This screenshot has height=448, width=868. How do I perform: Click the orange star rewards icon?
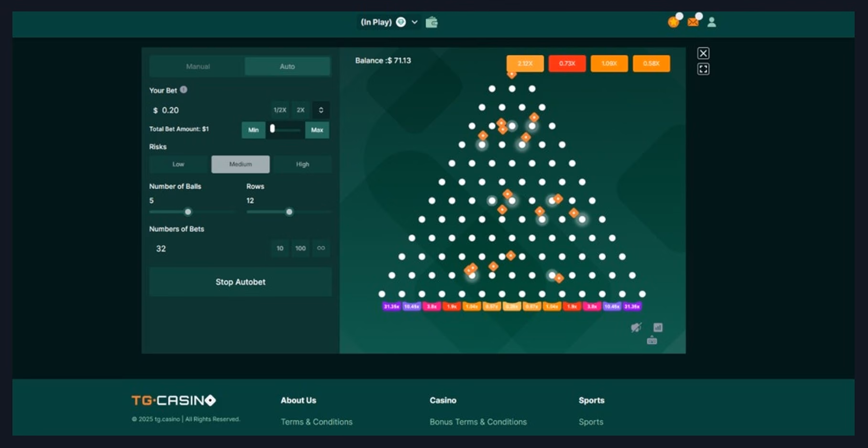[x=673, y=22]
